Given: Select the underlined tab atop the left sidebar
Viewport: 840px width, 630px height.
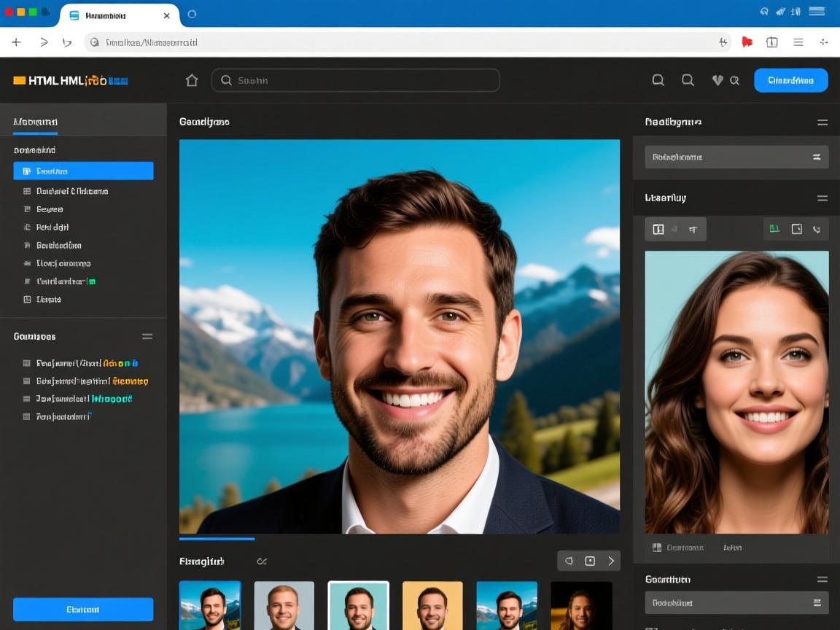Looking at the screenshot, I should click(35, 122).
